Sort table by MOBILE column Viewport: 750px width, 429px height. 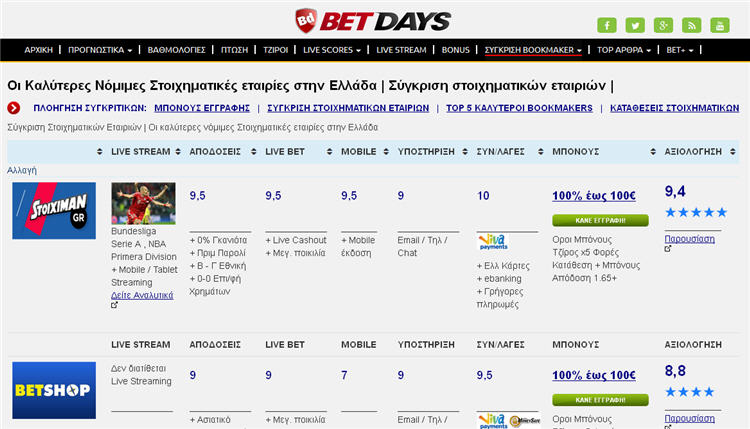click(x=365, y=152)
